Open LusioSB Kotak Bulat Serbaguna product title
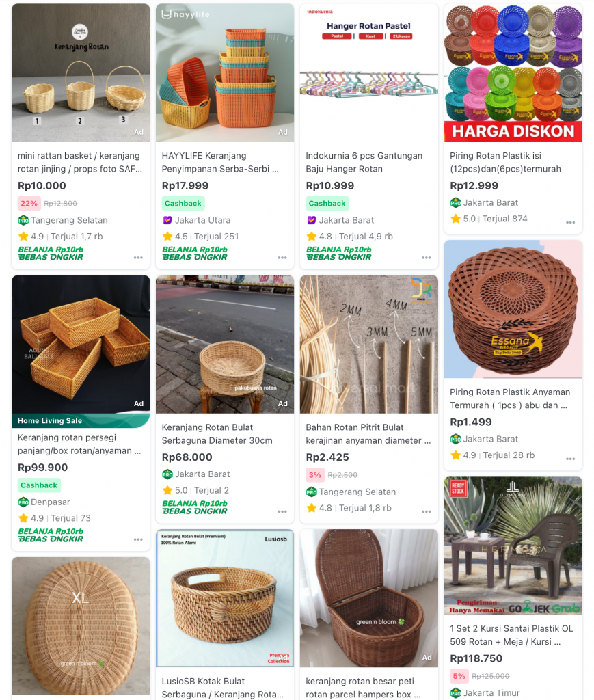The height and width of the screenshot is (700, 594). [x=222, y=688]
